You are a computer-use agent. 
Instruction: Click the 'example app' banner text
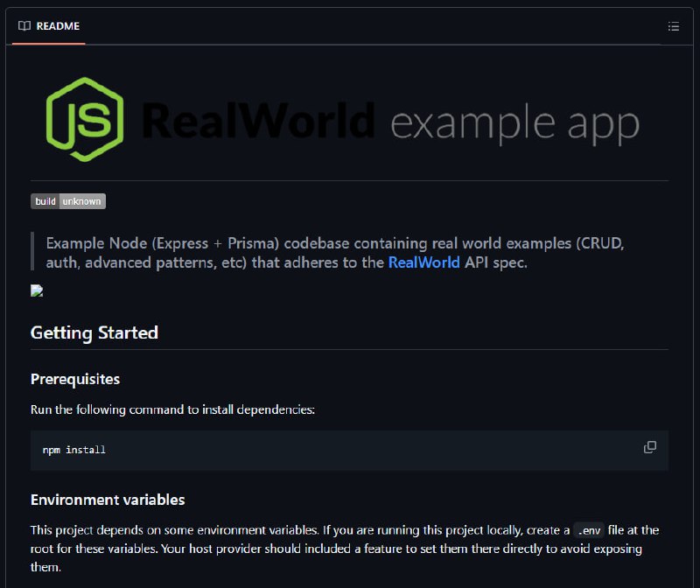[515, 124]
